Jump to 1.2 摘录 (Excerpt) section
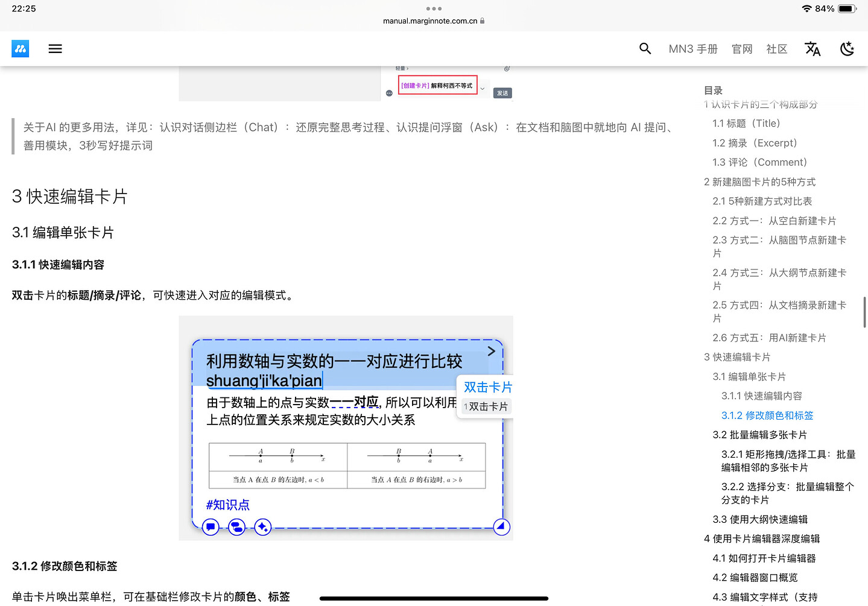This screenshot has height=606, width=868. click(755, 143)
